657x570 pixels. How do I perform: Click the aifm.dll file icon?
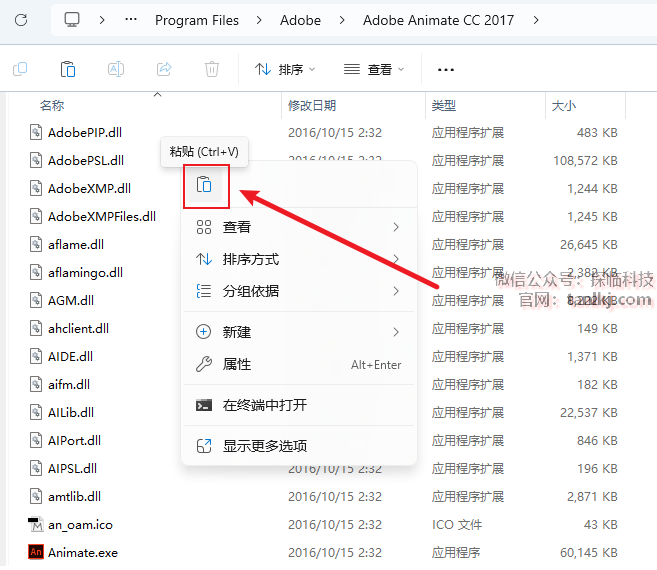[36, 384]
